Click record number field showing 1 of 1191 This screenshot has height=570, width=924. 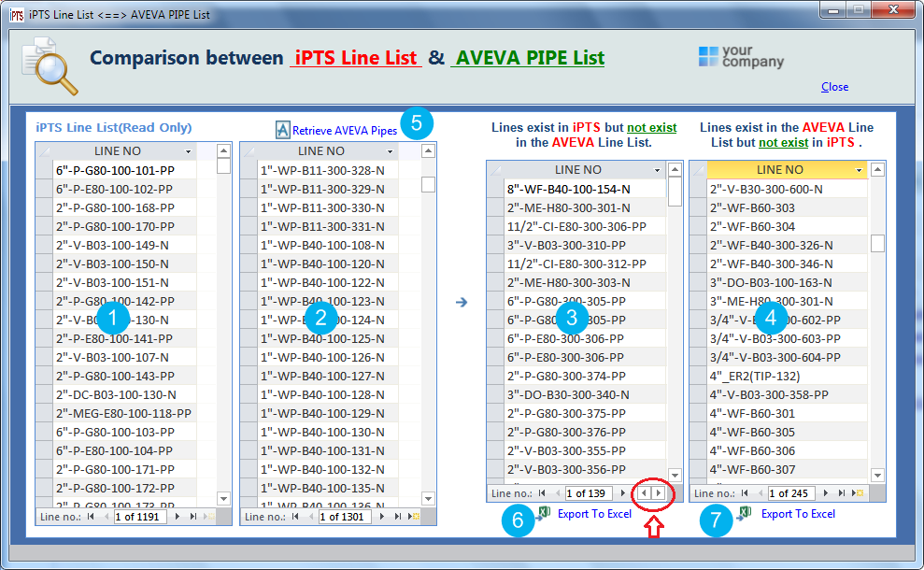(140, 517)
